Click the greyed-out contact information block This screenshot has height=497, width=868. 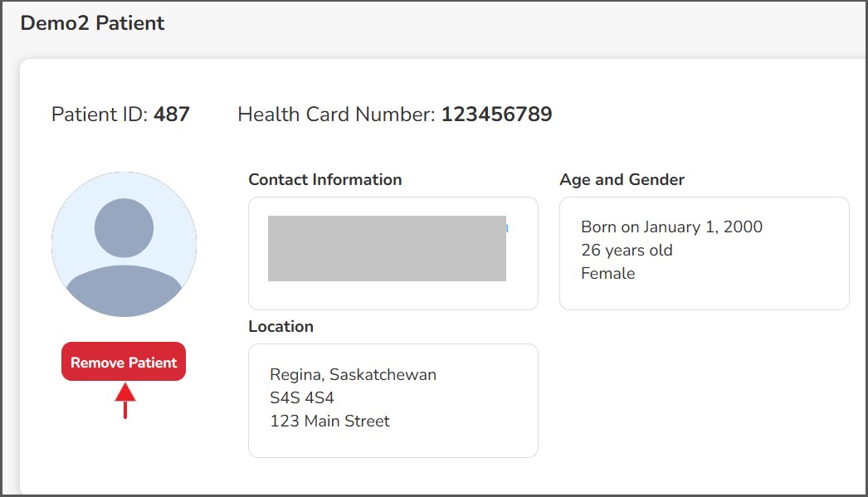[x=387, y=248]
